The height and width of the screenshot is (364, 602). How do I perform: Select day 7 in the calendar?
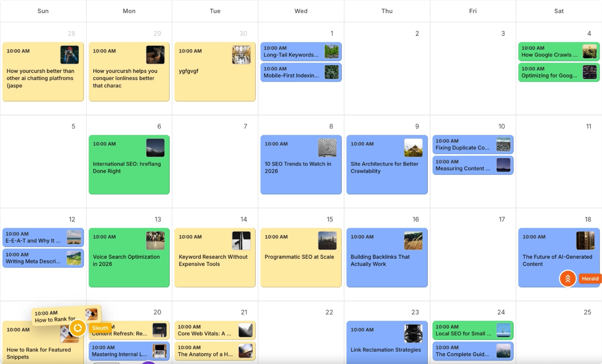(x=245, y=126)
